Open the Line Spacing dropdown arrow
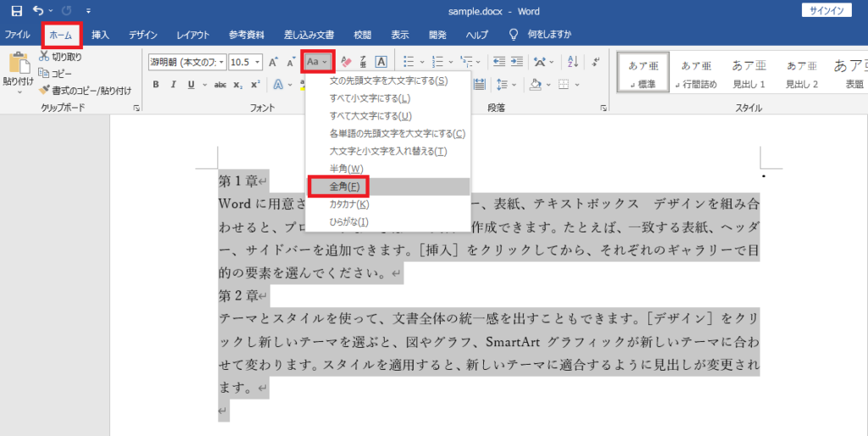 [515, 85]
